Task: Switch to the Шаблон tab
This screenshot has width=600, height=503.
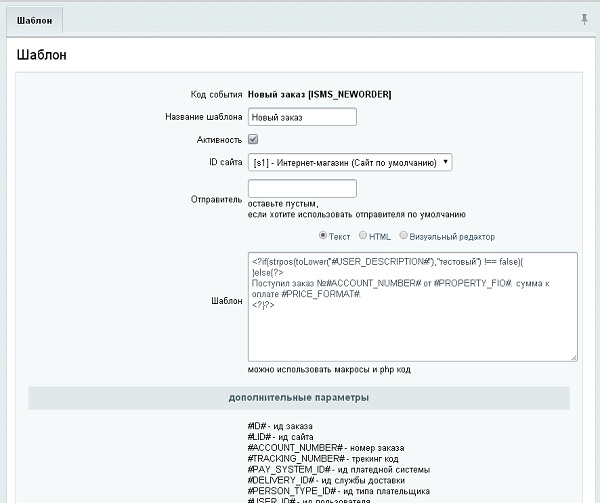Action: [x=34, y=19]
